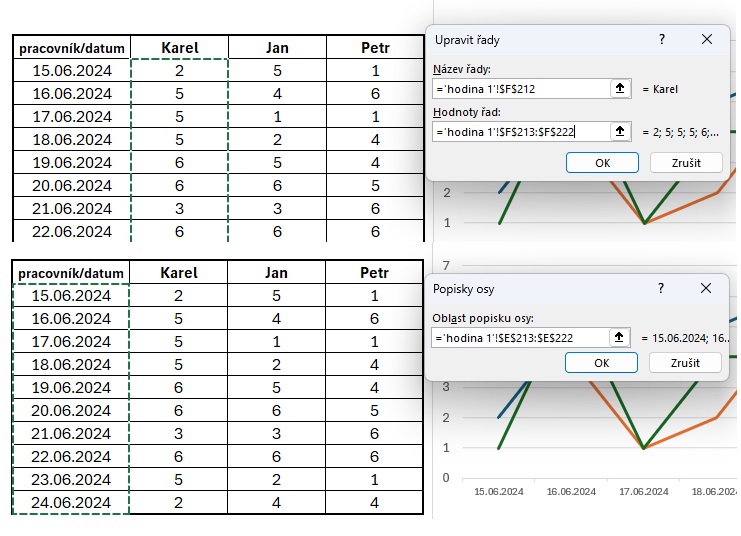Select the Karel header in upper table
This screenshot has width=741, height=536.
(x=180, y=47)
